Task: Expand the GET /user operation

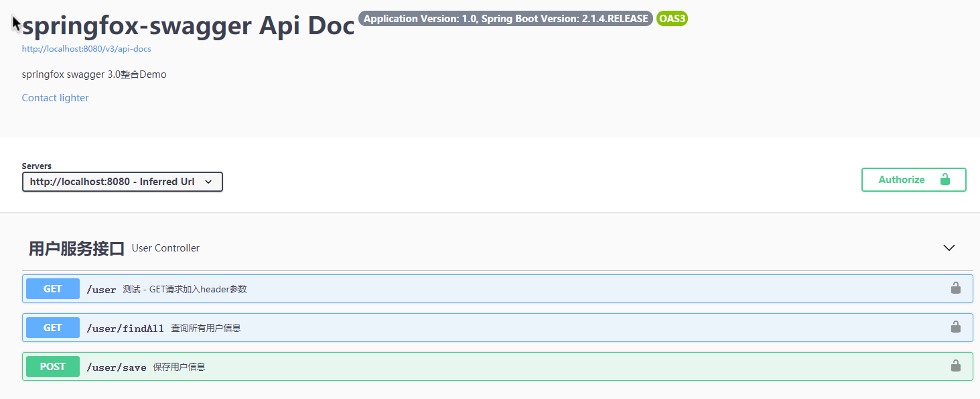Action: click(x=497, y=288)
